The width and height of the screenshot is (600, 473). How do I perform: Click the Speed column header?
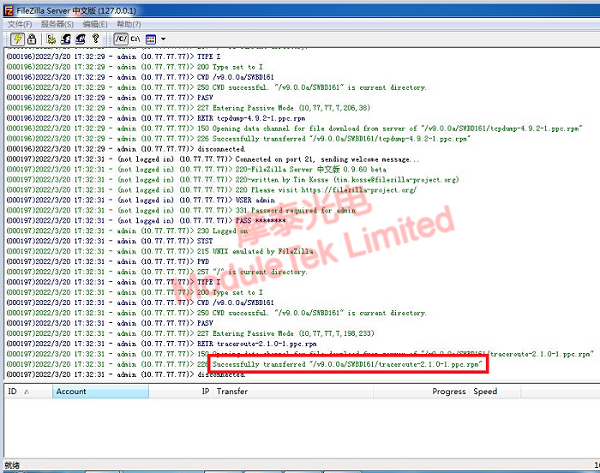tap(485, 392)
